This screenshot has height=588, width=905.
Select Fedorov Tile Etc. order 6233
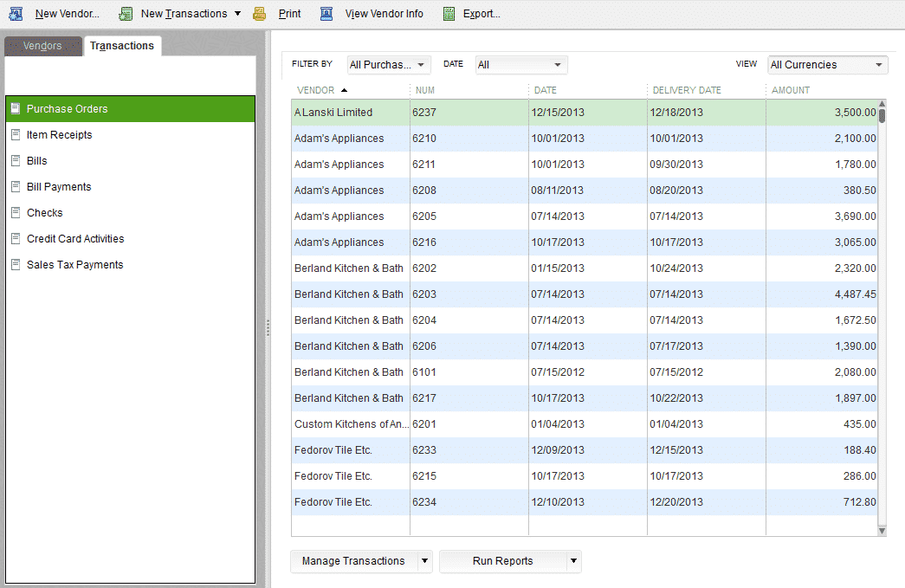584,450
